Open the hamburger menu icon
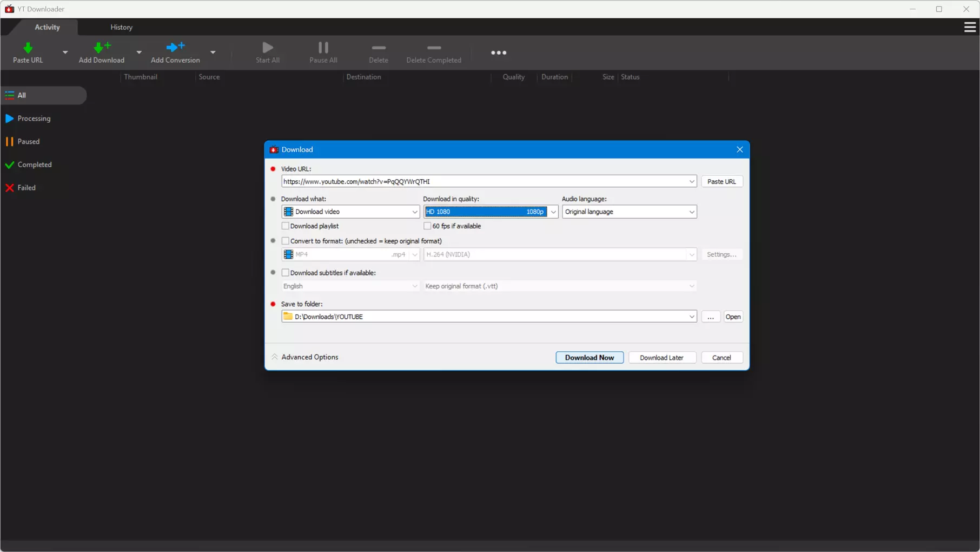This screenshot has height=552, width=980. click(969, 27)
